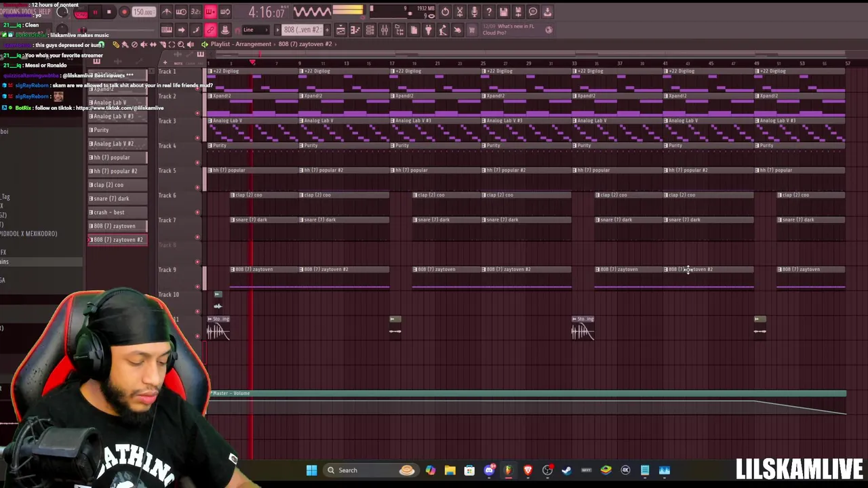Toggle the highlighted link icon in toolbar

(210, 30)
